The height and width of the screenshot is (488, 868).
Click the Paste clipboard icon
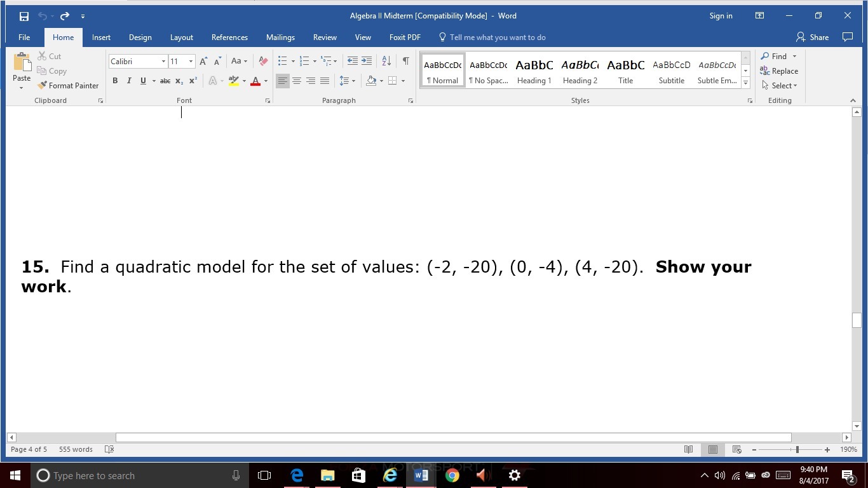[x=22, y=62]
